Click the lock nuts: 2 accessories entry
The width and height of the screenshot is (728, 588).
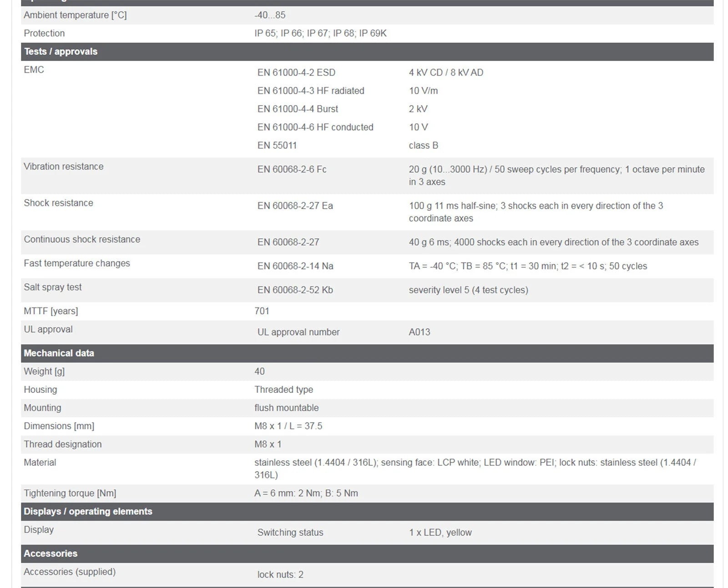tap(280, 574)
